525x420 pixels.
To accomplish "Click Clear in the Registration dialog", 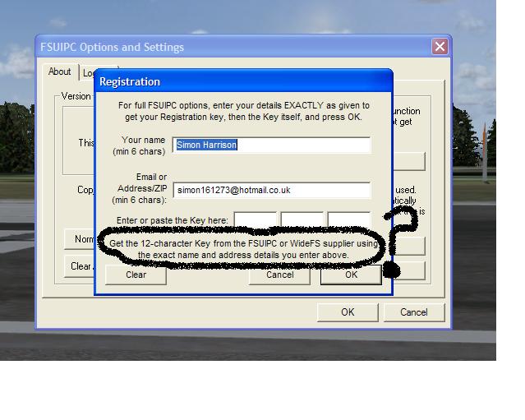I will [136, 275].
